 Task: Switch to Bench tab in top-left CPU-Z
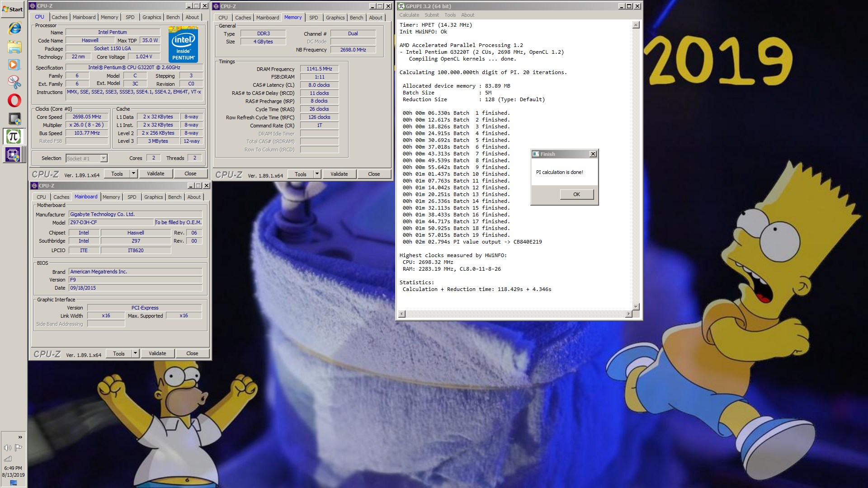tap(173, 17)
